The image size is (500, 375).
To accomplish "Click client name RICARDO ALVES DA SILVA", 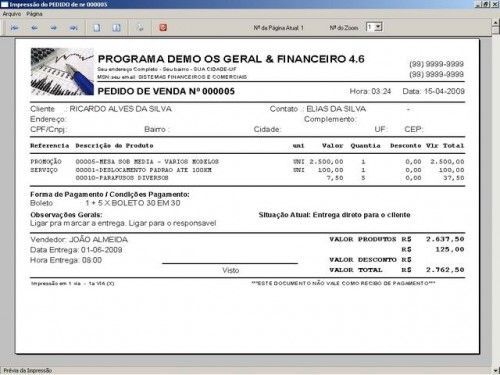I will coord(120,109).
